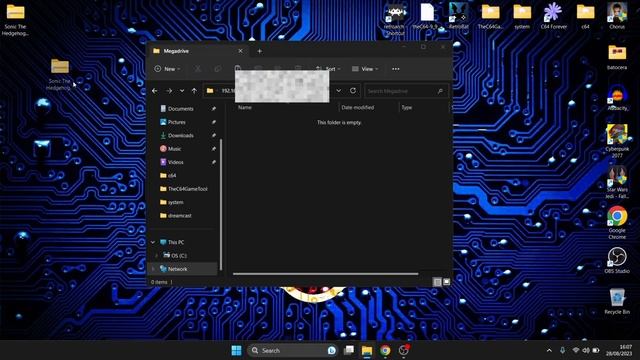This screenshot has width=640, height=360.
Task: Click the navigation pane vertical scrollbar
Action: click(x=221, y=204)
